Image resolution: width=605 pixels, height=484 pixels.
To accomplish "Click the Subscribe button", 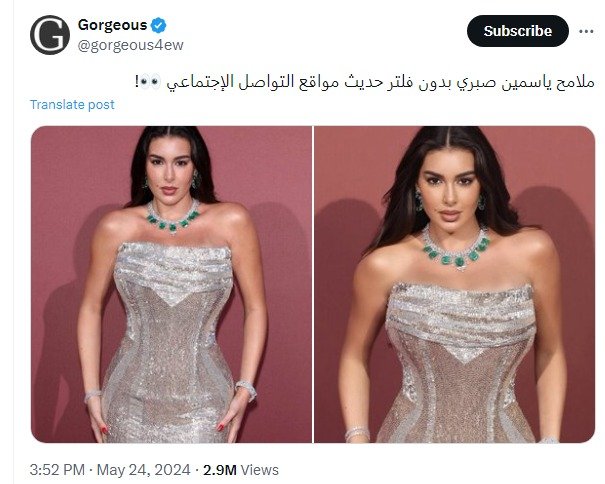I will 518,31.
